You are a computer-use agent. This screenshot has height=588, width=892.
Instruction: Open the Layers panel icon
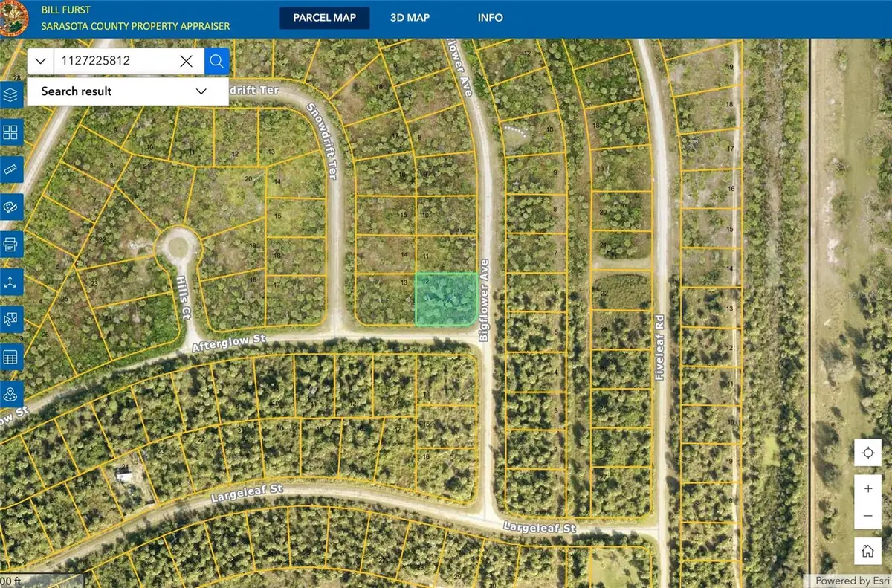[x=10, y=95]
